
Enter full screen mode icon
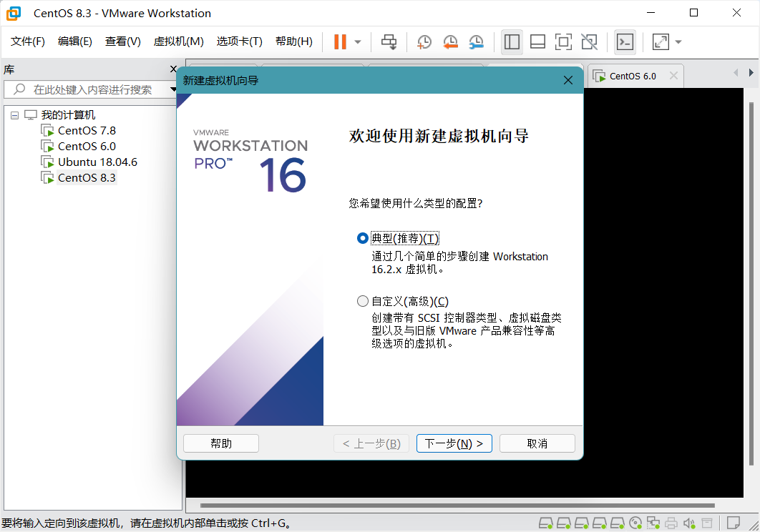(x=563, y=41)
